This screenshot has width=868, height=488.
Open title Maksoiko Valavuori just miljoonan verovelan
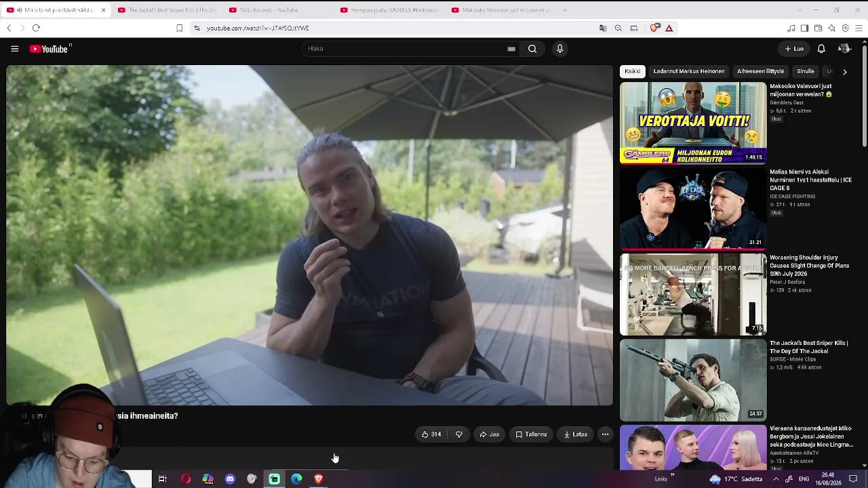[801, 90]
